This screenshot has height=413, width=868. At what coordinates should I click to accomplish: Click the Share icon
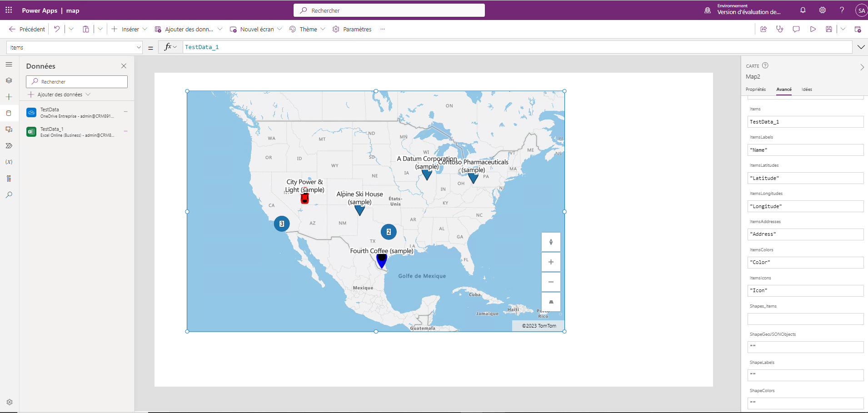763,29
